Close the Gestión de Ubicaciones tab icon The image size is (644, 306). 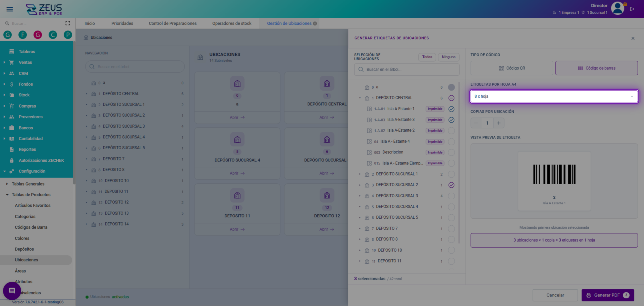tap(315, 23)
